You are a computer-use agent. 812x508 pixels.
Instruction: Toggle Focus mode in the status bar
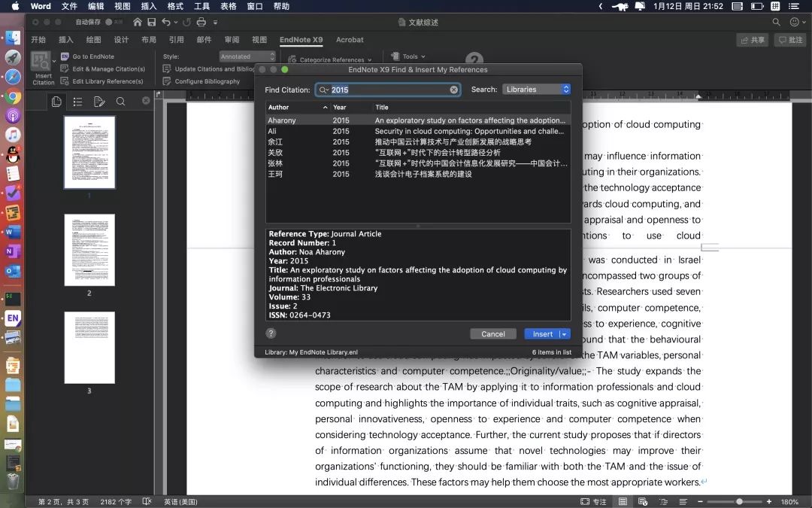tap(593, 502)
